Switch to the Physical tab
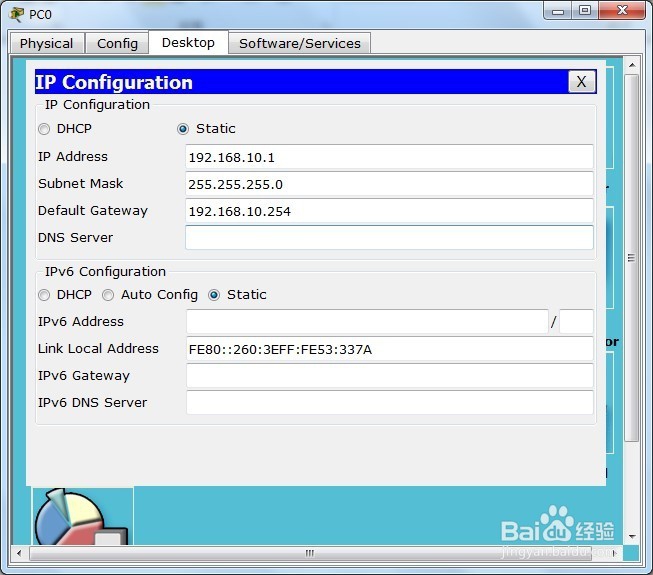The width and height of the screenshot is (653, 575). point(47,43)
